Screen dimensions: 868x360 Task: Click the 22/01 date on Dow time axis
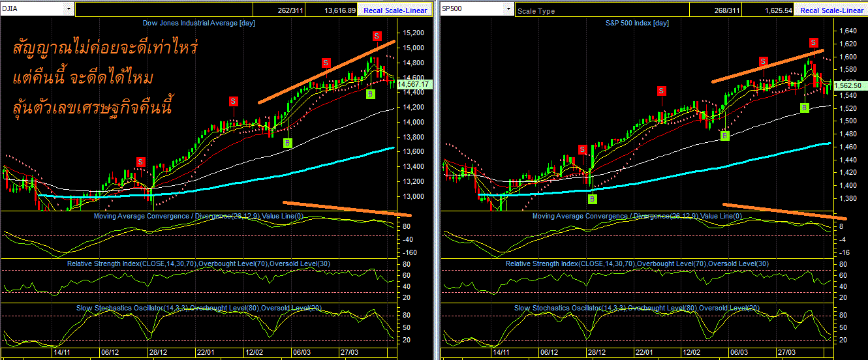pyautogui.click(x=205, y=352)
